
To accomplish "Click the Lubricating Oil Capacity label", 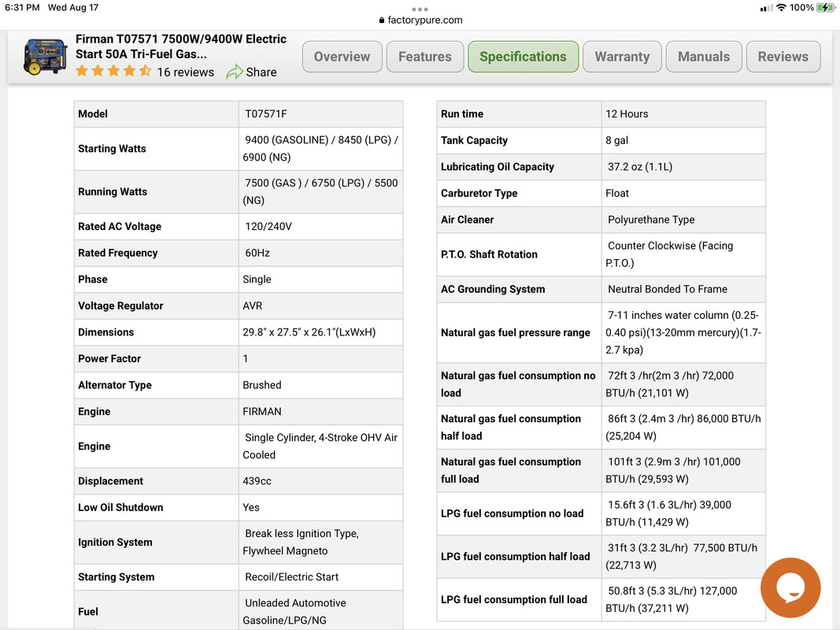I will point(497,167).
